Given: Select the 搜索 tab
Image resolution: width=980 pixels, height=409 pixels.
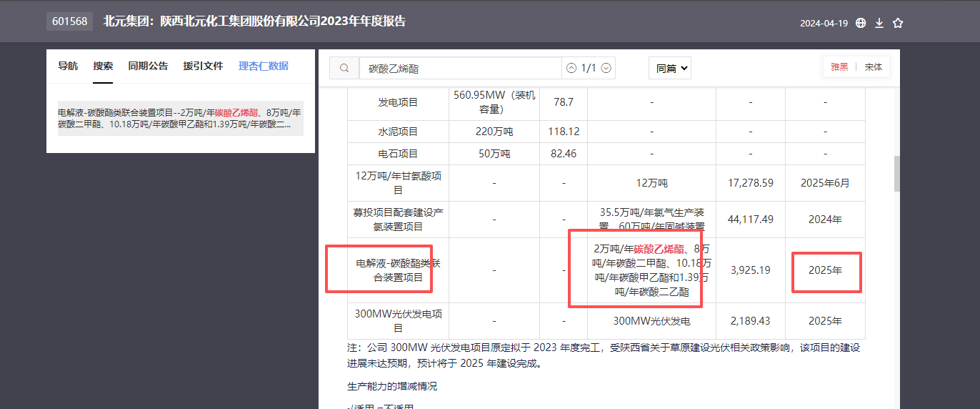Looking at the screenshot, I should click(x=103, y=66).
